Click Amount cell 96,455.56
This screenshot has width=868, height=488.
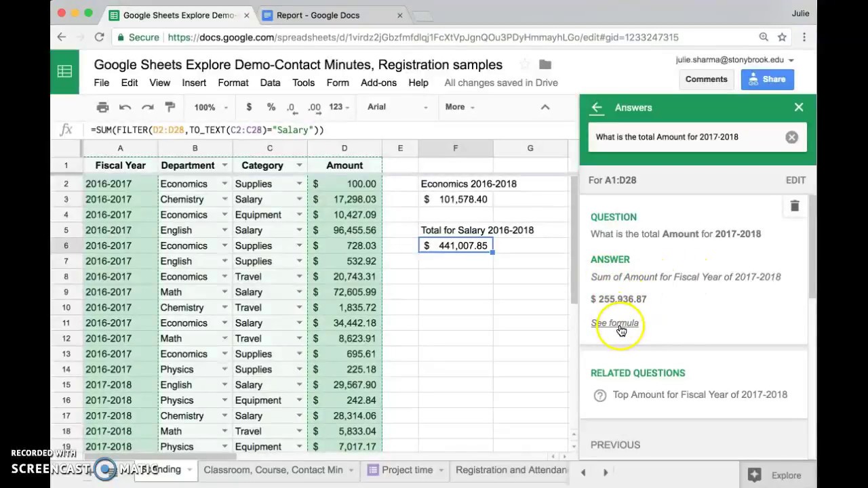point(344,230)
